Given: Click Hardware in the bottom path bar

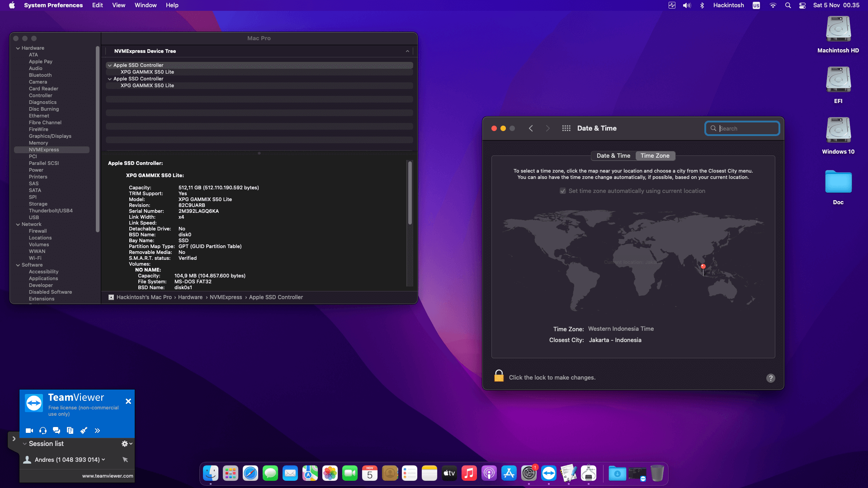Looking at the screenshot, I should (x=190, y=297).
